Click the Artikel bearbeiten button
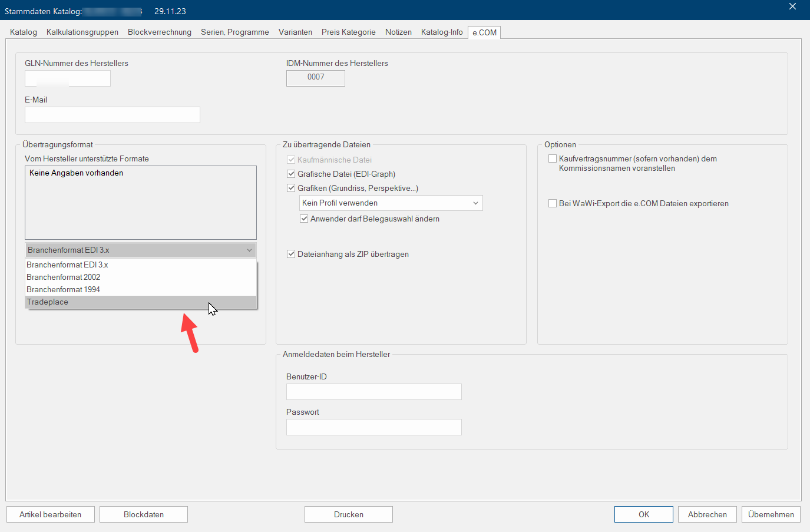This screenshot has width=810, height=532. tap(51, 514)
